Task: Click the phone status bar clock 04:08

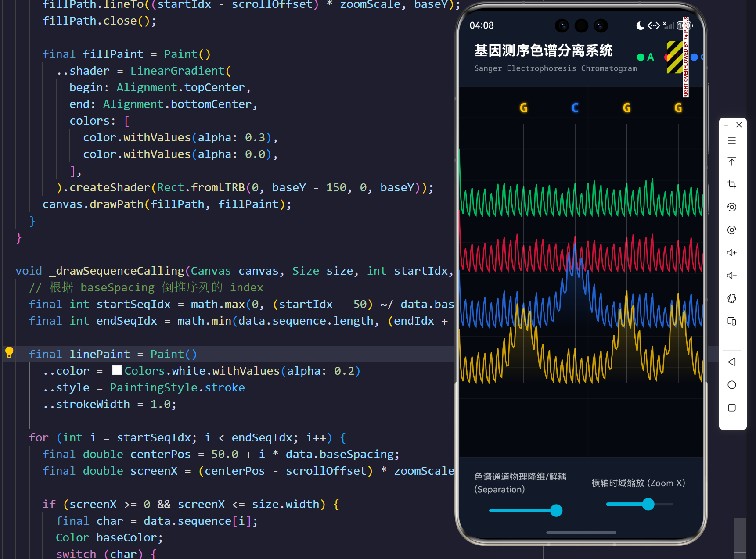Action: (x=482, y=25)
